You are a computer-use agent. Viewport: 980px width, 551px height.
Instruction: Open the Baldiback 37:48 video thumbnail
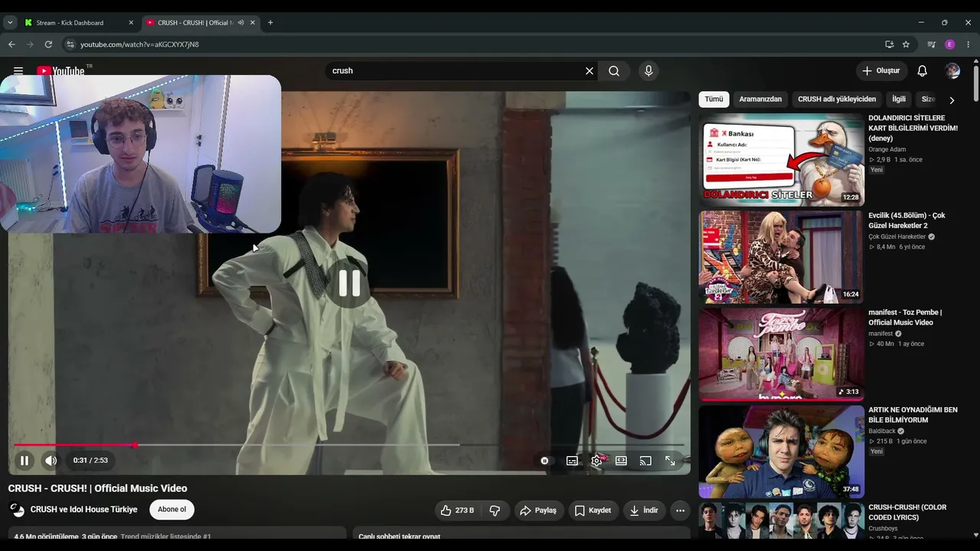point(782,452)
